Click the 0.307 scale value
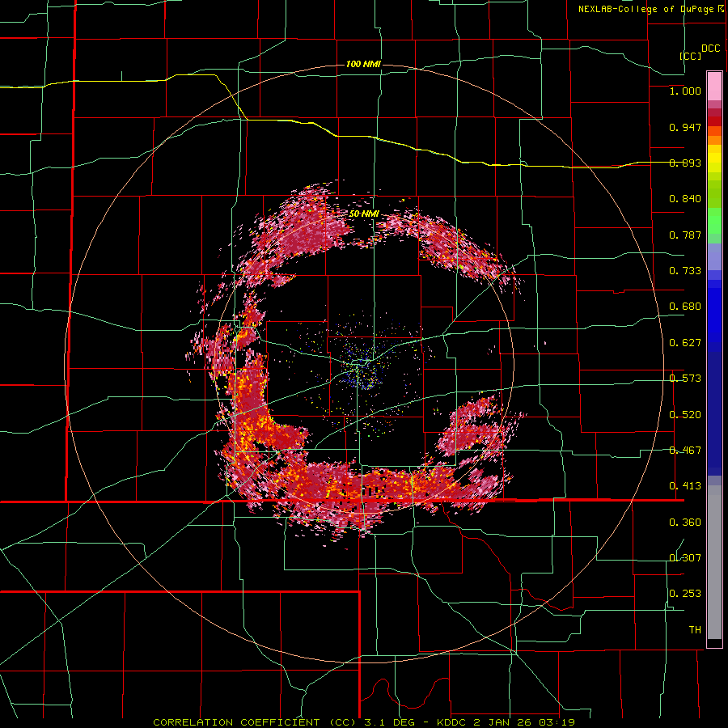Image resolution: width=728 pixels, height=728 pixels. coord(685,558)
